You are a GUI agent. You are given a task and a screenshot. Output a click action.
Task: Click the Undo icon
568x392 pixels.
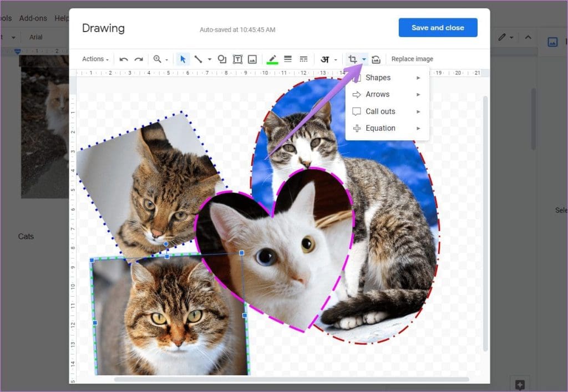pyautogui.click(x=123, y=59)
